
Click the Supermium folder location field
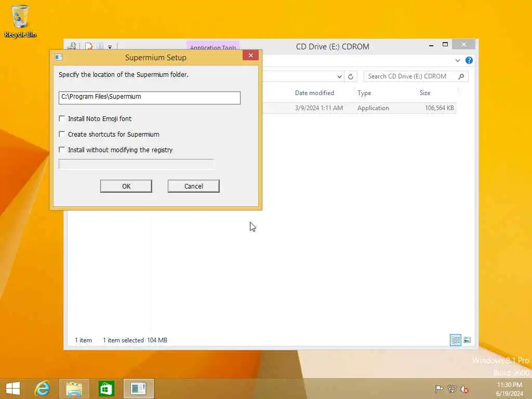pyautogui.click(x=149, y=97)
